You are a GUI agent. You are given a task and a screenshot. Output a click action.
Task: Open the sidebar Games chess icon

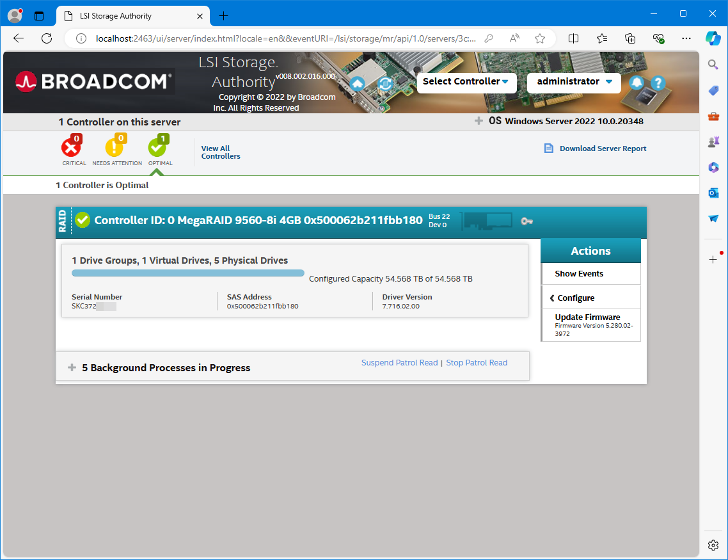point(713,141)
